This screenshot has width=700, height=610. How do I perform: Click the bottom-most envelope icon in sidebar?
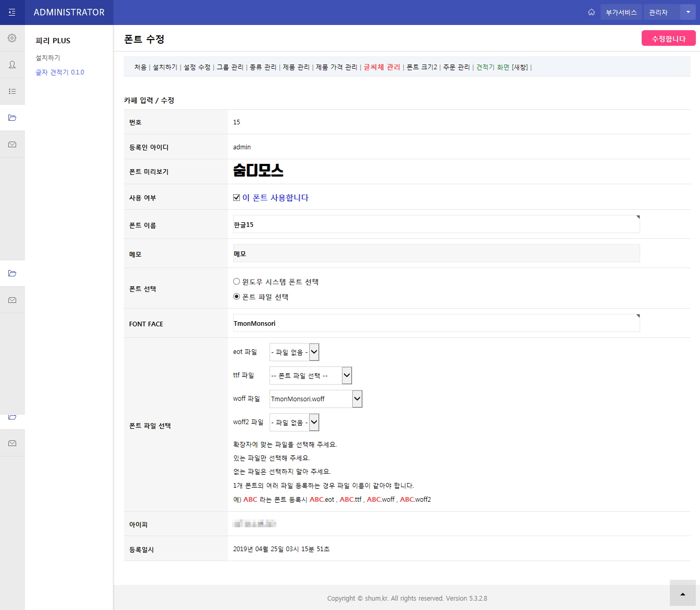pyautogui.click(x=12, y=443)
